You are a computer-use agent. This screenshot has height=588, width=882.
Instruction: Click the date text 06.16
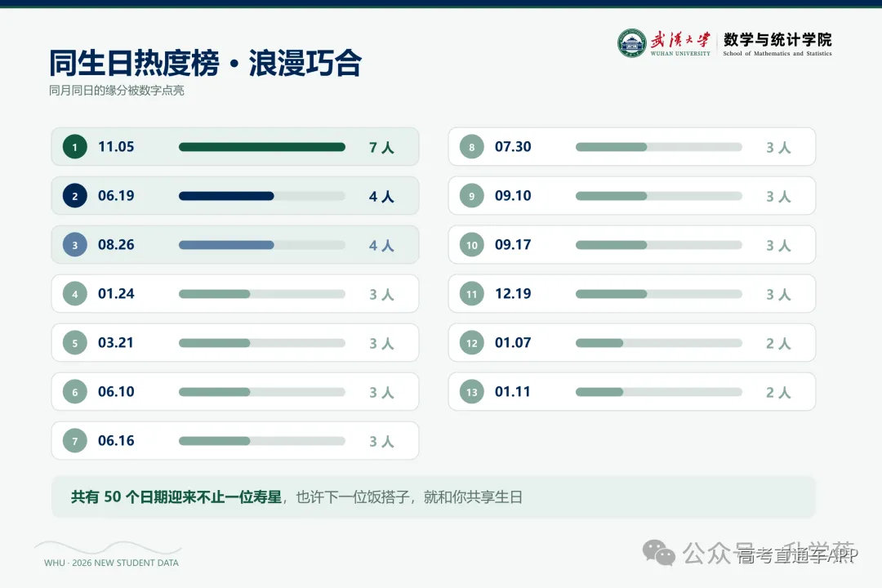[x=116, y=440]
